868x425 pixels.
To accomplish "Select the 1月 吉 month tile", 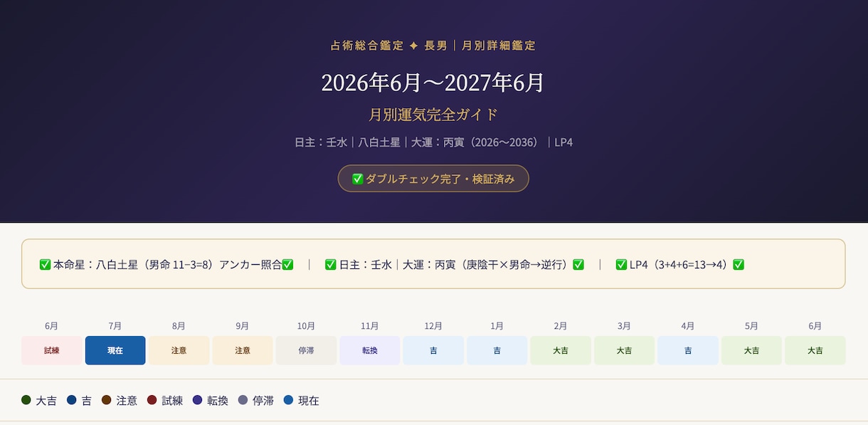I will 497,350.
